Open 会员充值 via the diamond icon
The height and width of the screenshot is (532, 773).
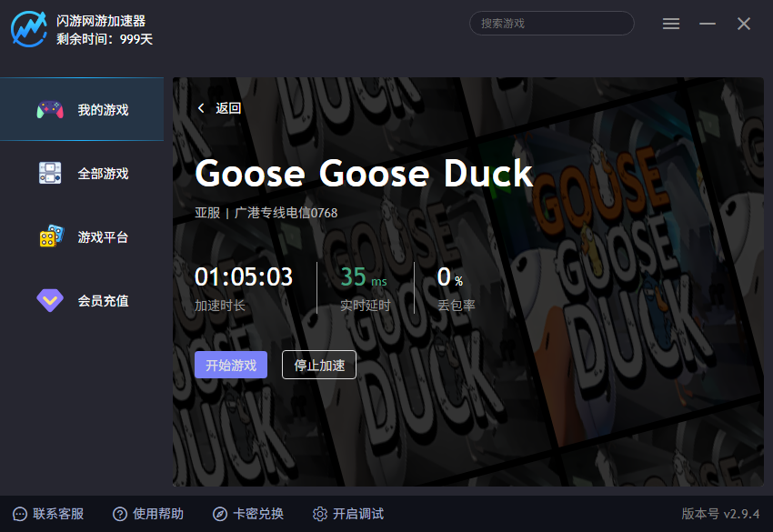[50, 300]
